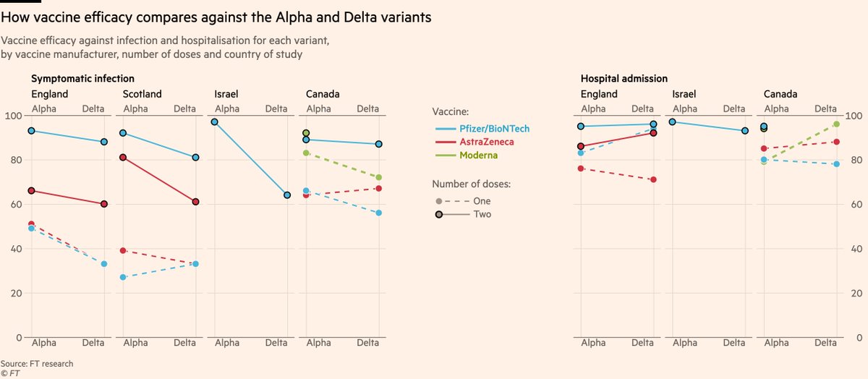Click England Alpha two-dose Pfizer infection point
The width and height of the screenshot is (868, 379).
coord(32,131)
